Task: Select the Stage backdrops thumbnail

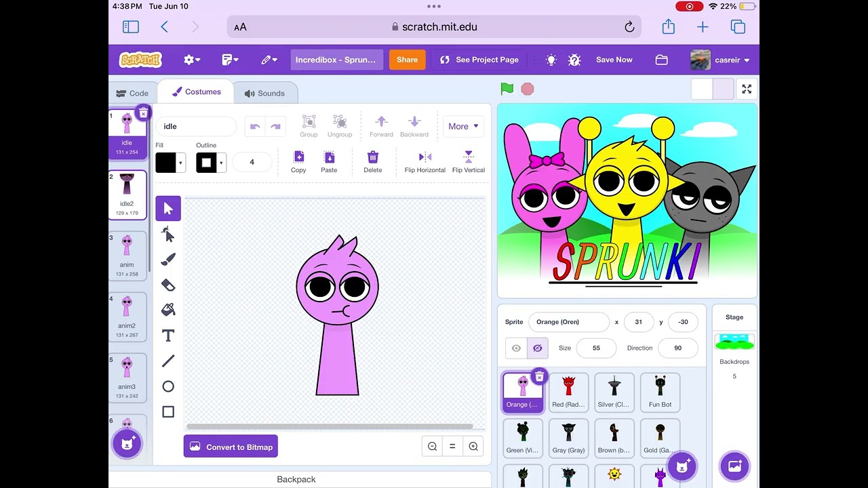Action: (734, 341)
